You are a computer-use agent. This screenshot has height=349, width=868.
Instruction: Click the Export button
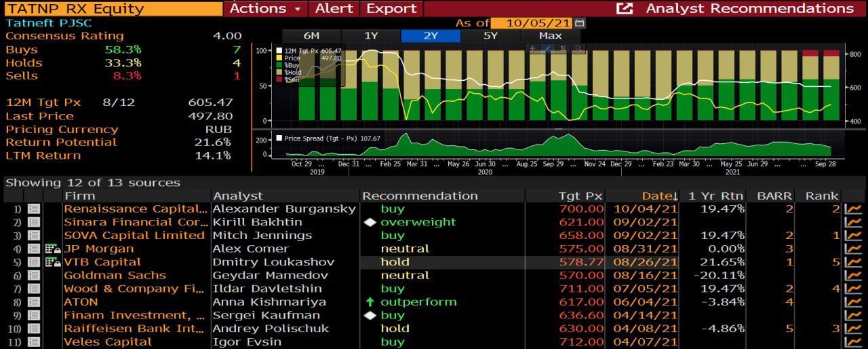point(390,8)
